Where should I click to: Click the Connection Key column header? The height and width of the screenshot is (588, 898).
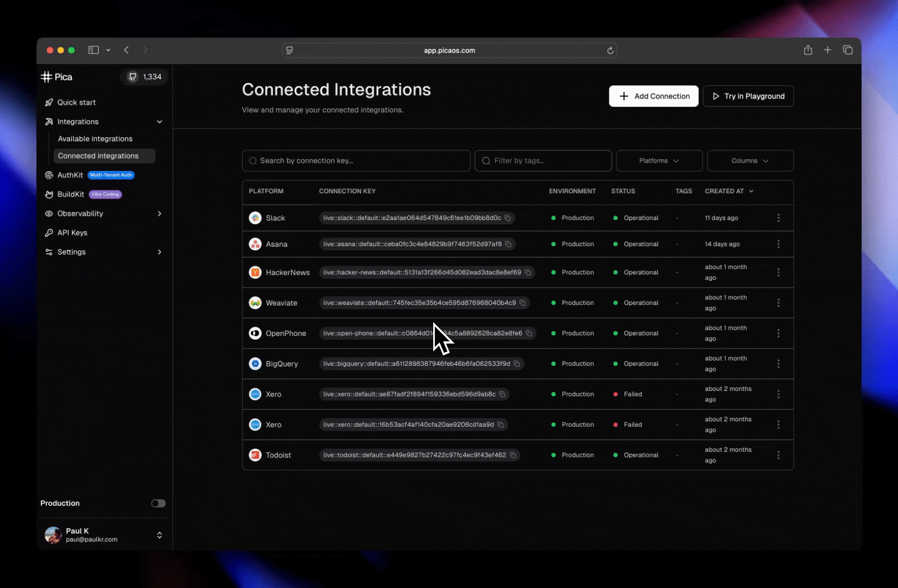tap(347, 191)
